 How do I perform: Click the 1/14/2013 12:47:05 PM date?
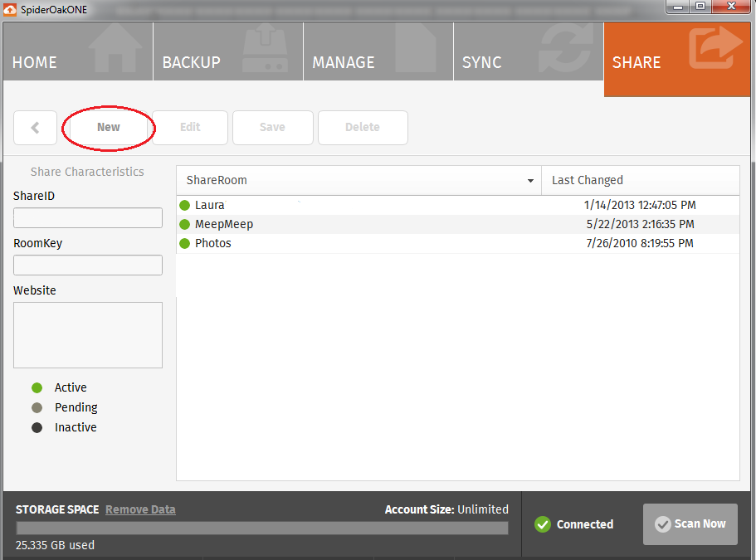click(640, 205)
